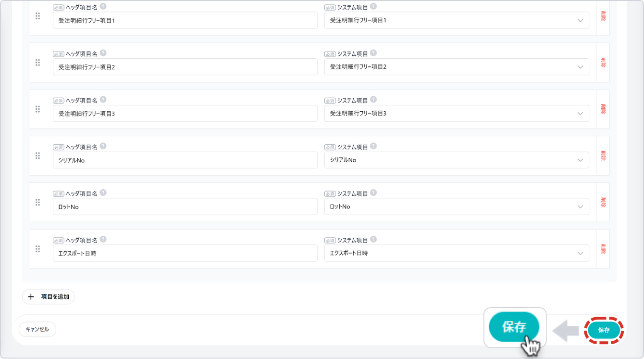Open the エクスポート日時 システム項目 dropdown
Screen dimensions: 644x359
(457, 253)
